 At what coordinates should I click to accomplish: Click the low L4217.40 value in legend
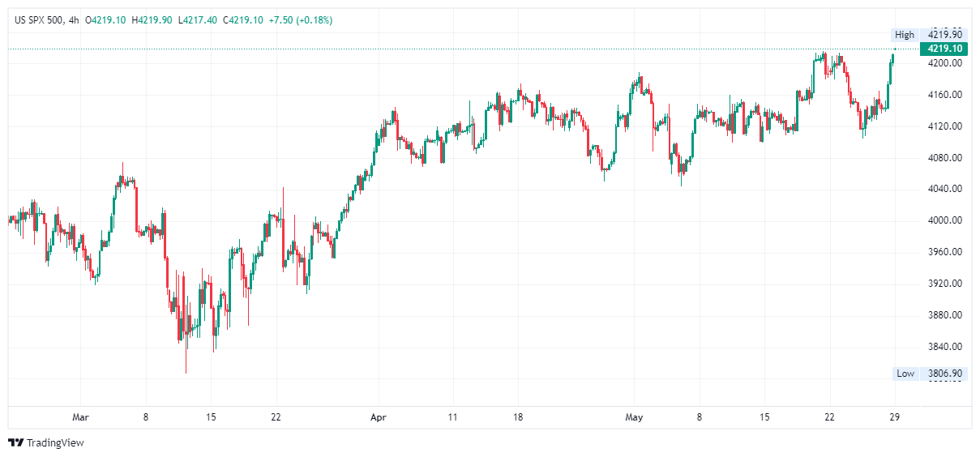tap(198, 19)
